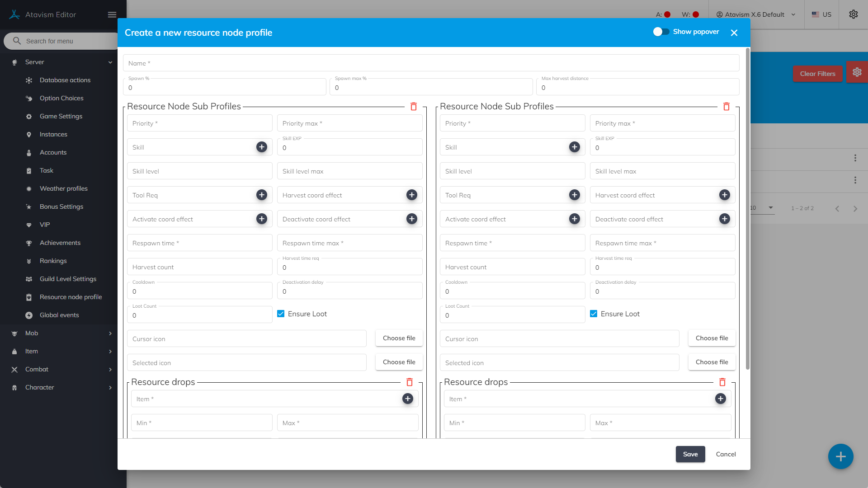Delete the left Resource Node Sub Profile
This screenshot has width=868, height=488.
pyautogui.click(x=413, y=107)
